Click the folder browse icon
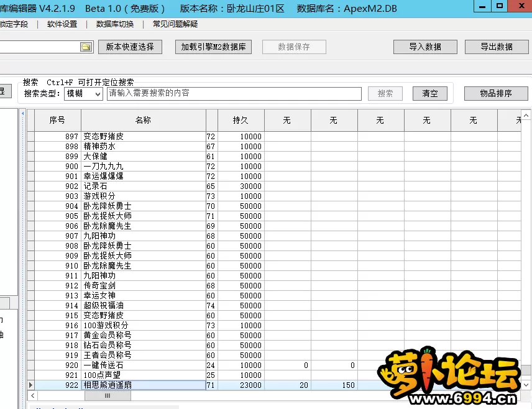 [x=86, y=47]
